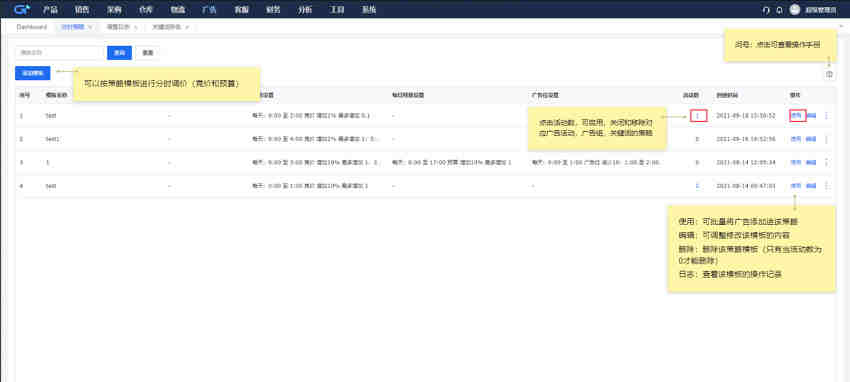This screenshot has height=382, width=850.
Task: Open the 工具 menu
Action: pyautogui.click(x=337, y=9)
